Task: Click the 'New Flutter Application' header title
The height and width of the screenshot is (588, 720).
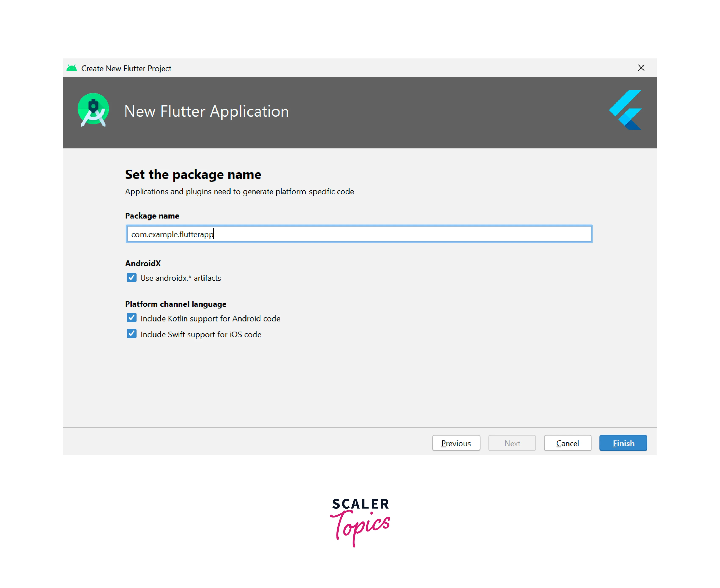Action: pos(206,111)
